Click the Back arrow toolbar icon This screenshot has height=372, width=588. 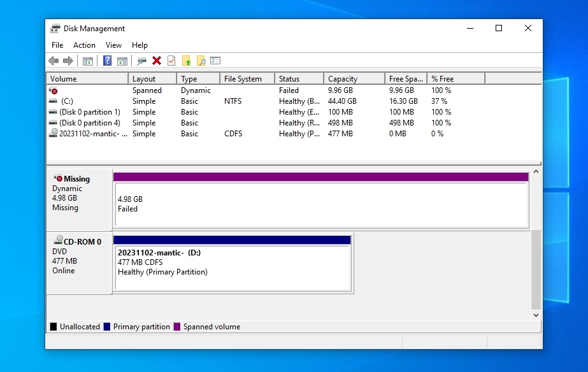tap(54, 61)
